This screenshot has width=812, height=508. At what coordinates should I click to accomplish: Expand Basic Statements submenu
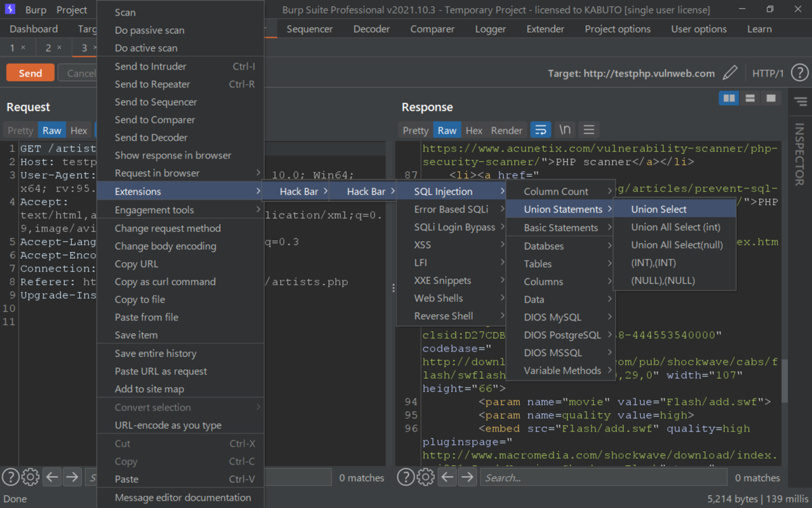tap(560, 228)
